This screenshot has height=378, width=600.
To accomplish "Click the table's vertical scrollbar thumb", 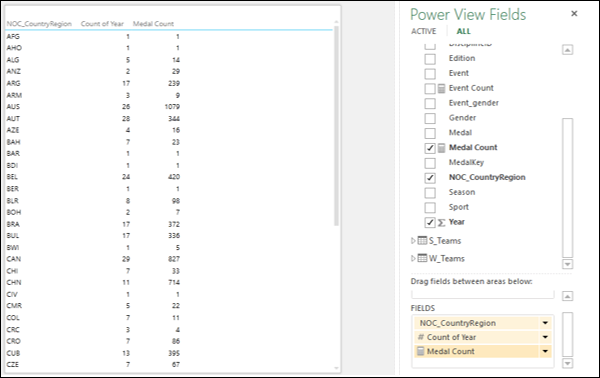I will tap(336, 126).
